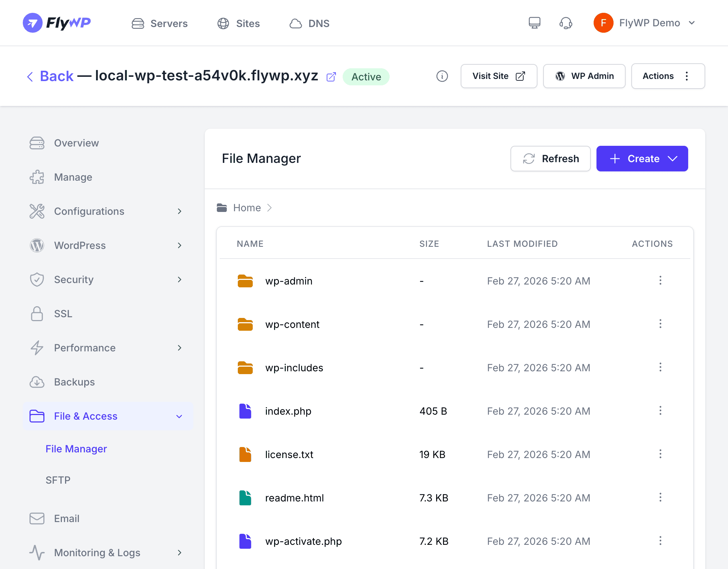Open the monitor display icon in header
Viewport: 728px width, 569px height.
(x=534, y=23)
